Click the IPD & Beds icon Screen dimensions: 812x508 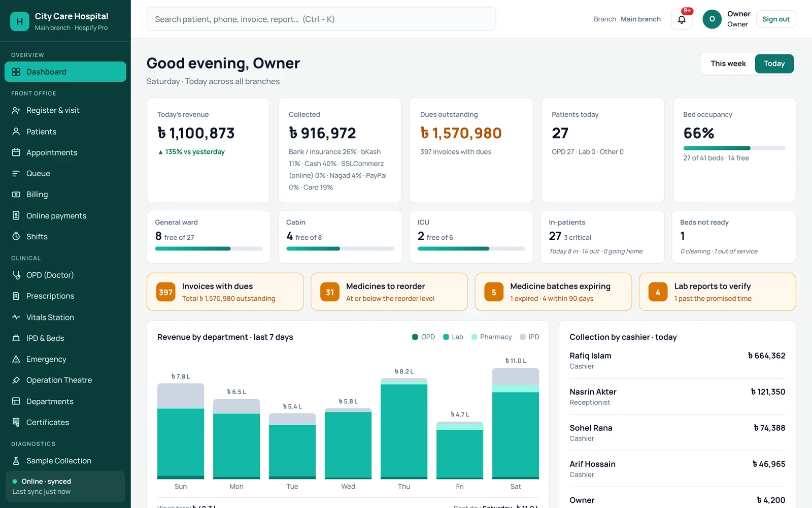[x=16, y=338]
